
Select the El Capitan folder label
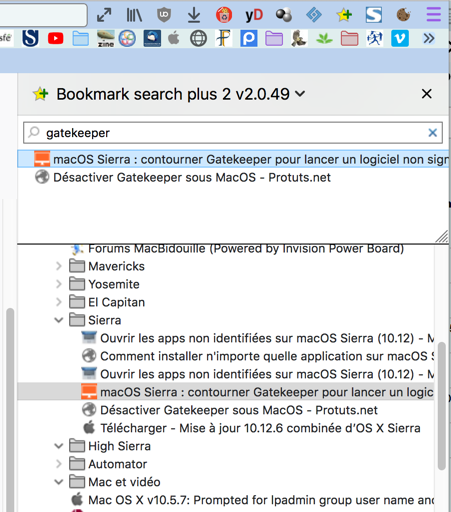(x=116, y=302)
